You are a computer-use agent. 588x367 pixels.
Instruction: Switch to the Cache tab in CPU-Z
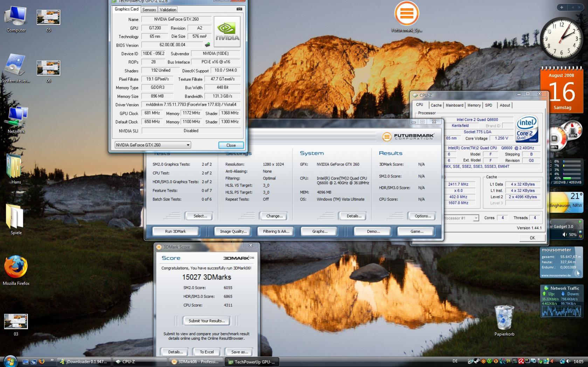click(436, 105)
